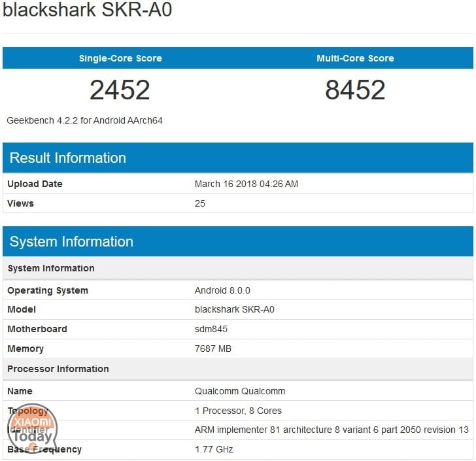476x461 pixels.
Task: Select the processor Name label
Action: [x=20, y=391]
